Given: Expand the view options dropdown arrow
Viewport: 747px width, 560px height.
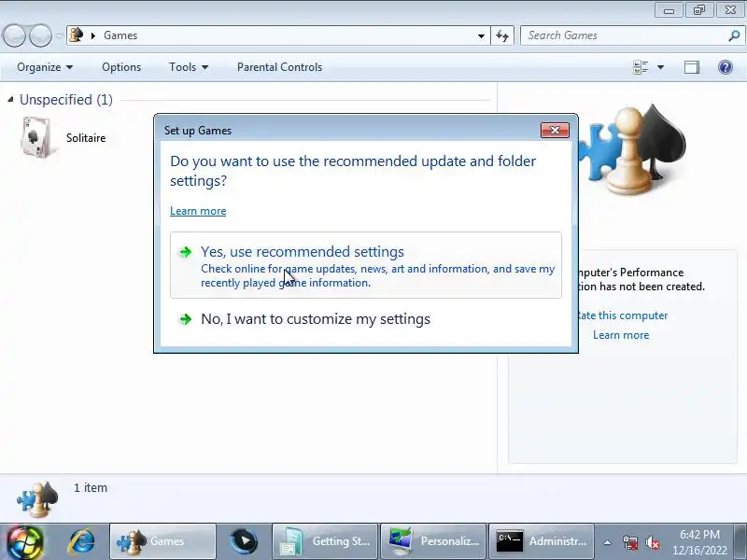Looking at the screenshot, I should click(x=660, y=67).
